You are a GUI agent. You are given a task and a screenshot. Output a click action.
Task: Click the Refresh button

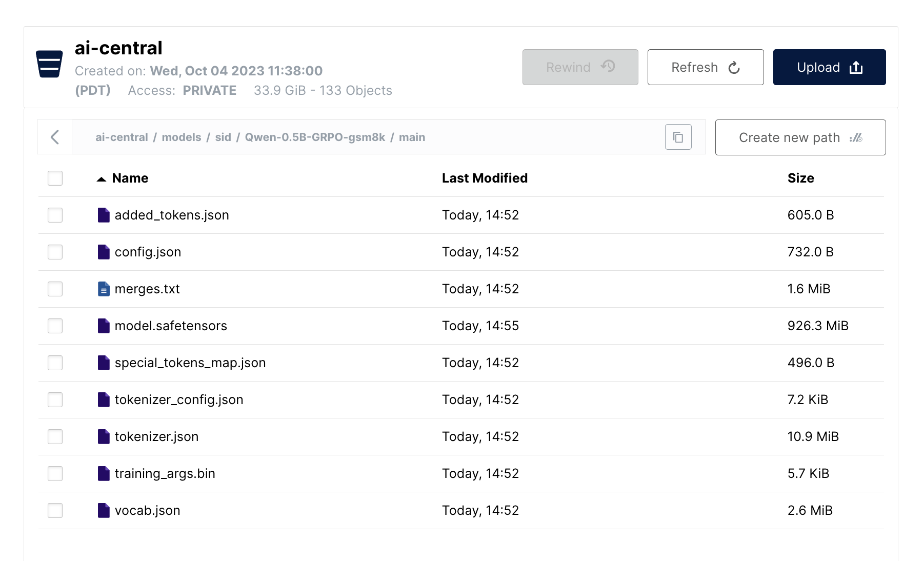705,67
